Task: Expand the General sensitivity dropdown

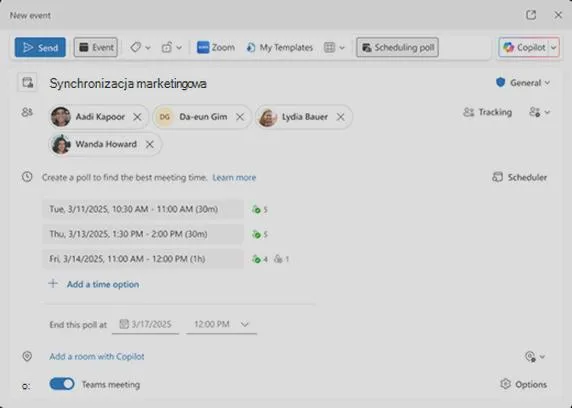Action: pos(523,83)
